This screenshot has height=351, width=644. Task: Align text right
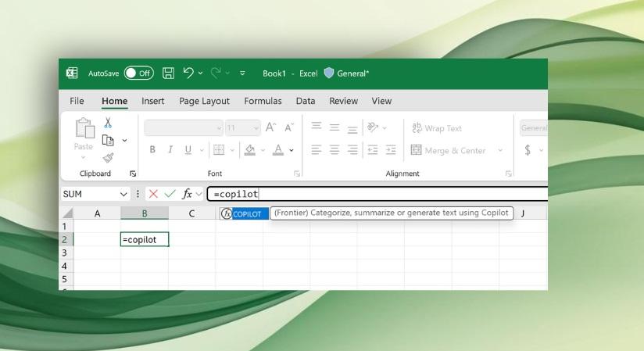[x=352, y=149]
